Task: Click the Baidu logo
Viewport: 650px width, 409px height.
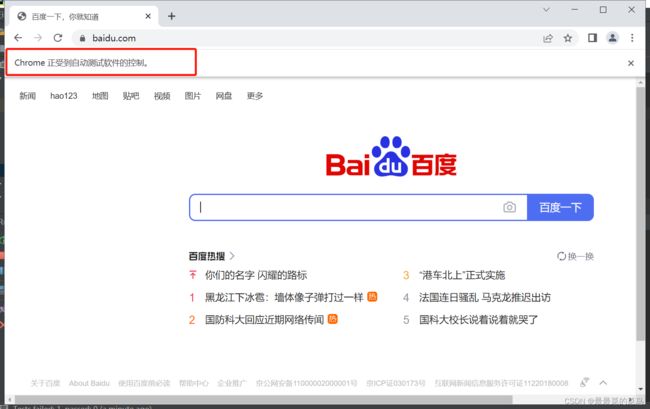Action: (x=391, y=157)
